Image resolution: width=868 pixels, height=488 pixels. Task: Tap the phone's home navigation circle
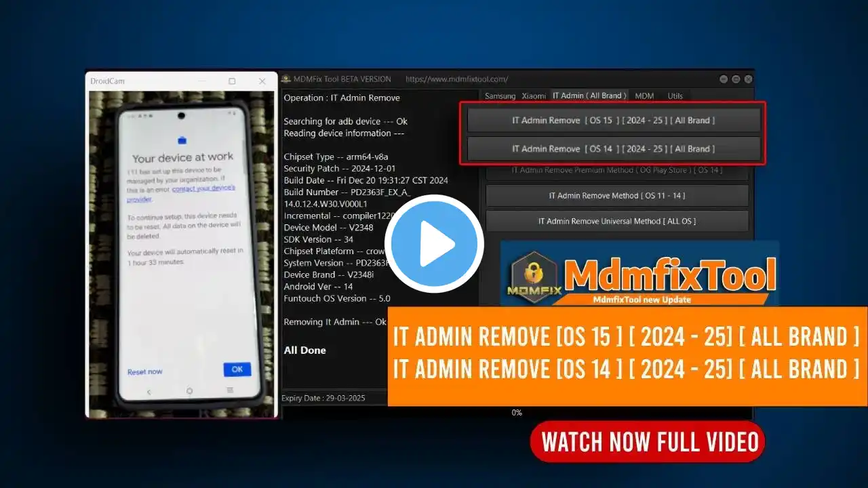pos(189,391)
